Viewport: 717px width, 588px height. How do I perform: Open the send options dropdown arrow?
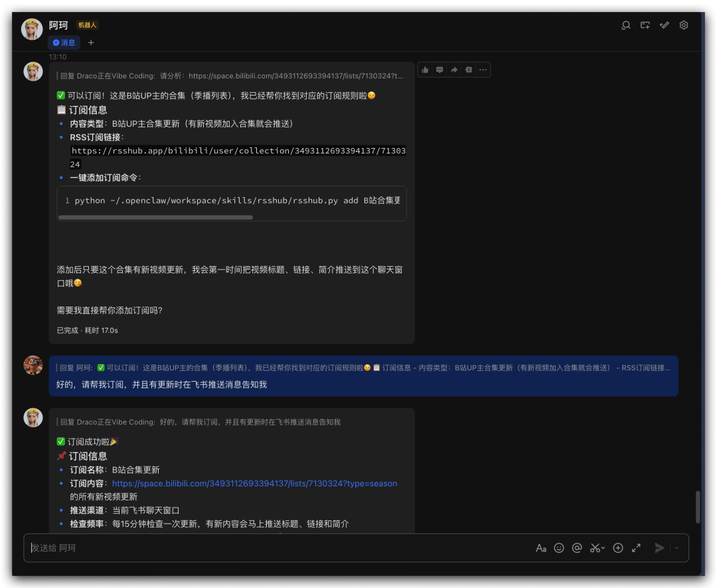tap(677, 548)
